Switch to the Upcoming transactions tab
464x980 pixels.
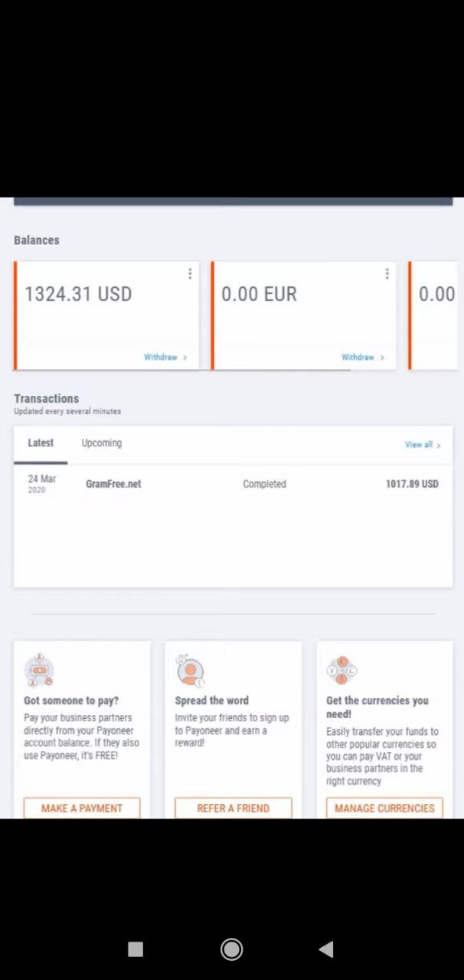[x=101, y=443]
